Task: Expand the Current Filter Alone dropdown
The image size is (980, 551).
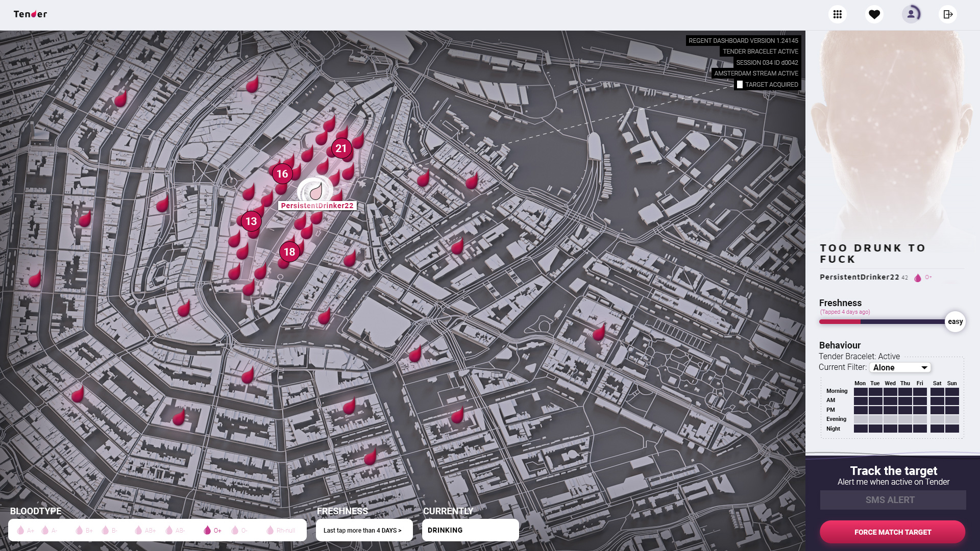Action: [900, 368]
